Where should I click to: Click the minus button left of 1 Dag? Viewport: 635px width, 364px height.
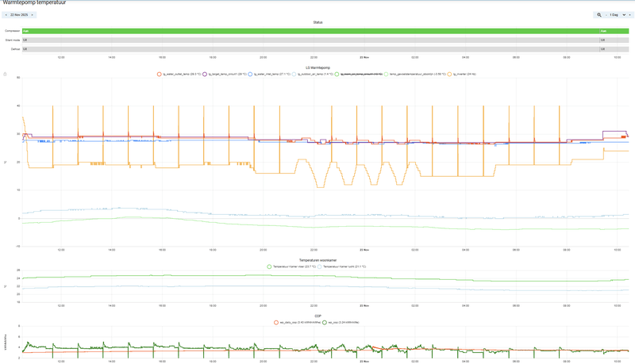click(606, 15)
